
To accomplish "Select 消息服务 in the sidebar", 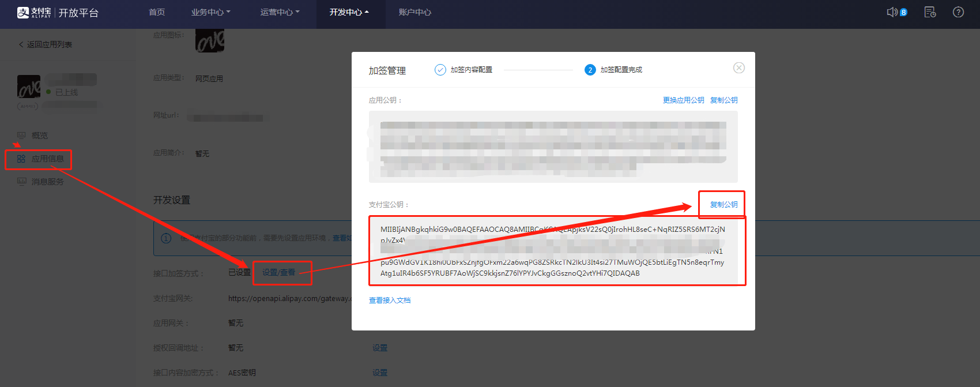I will (x=48, y=182).
